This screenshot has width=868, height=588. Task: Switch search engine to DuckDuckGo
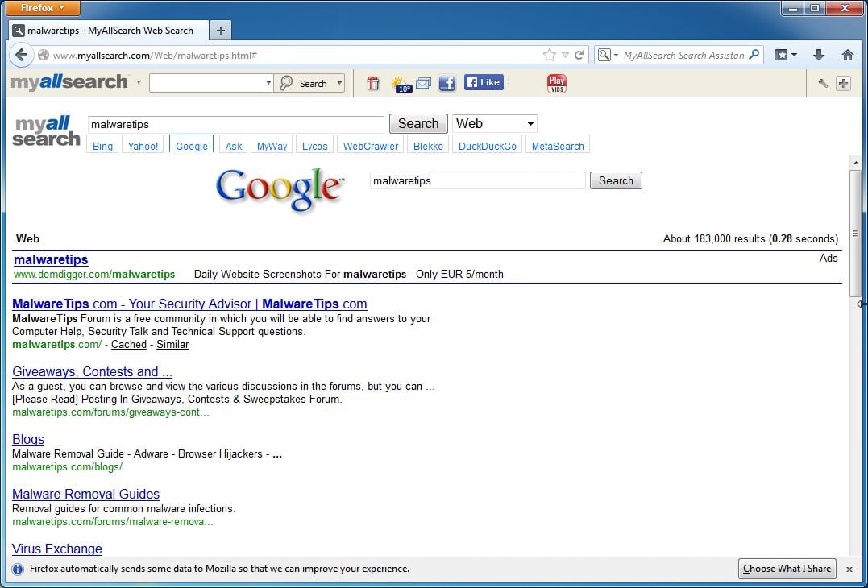[x=487, y=146]
